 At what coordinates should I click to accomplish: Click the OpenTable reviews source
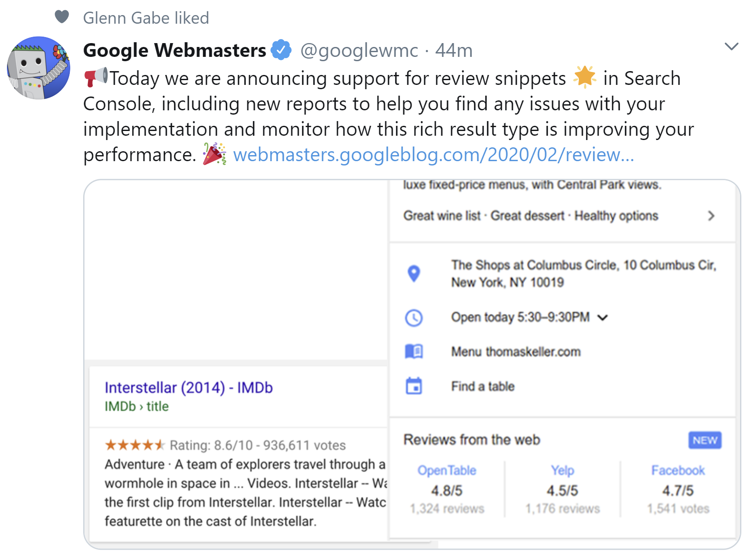pyautogui.click(x=447, y=471)
